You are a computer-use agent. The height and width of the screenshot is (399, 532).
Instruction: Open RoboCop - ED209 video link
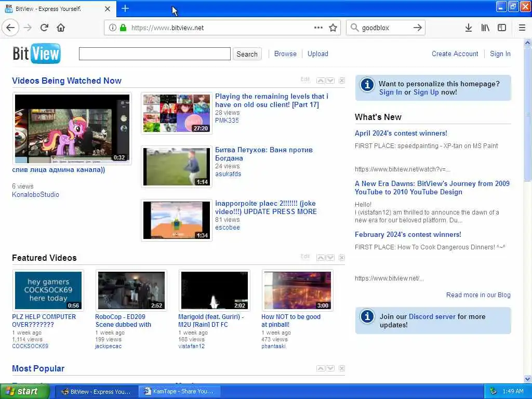pyautogui.click(x=123, y=321)
